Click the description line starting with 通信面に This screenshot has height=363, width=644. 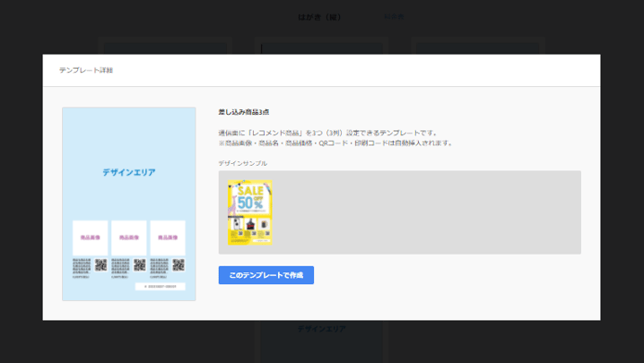328,133
